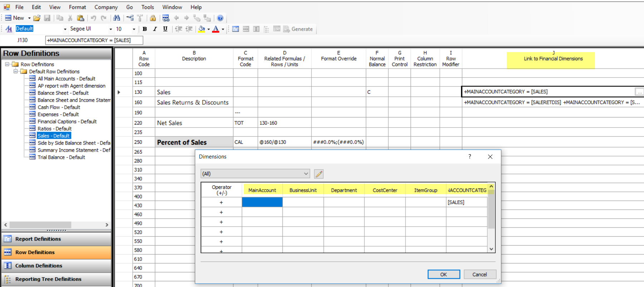644x287 pixels.
Task: Click the Cut scissors icon
Action: click(70, 18)
